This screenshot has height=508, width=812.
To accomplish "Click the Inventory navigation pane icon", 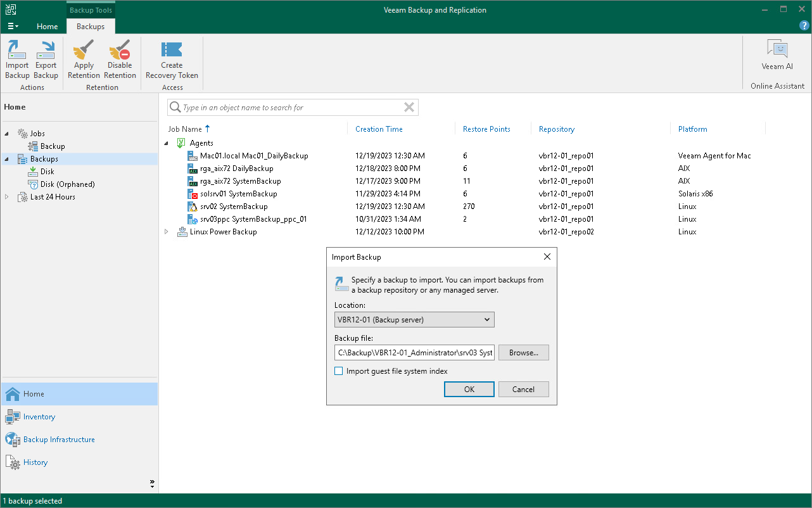I will click(x=13, y=417).
